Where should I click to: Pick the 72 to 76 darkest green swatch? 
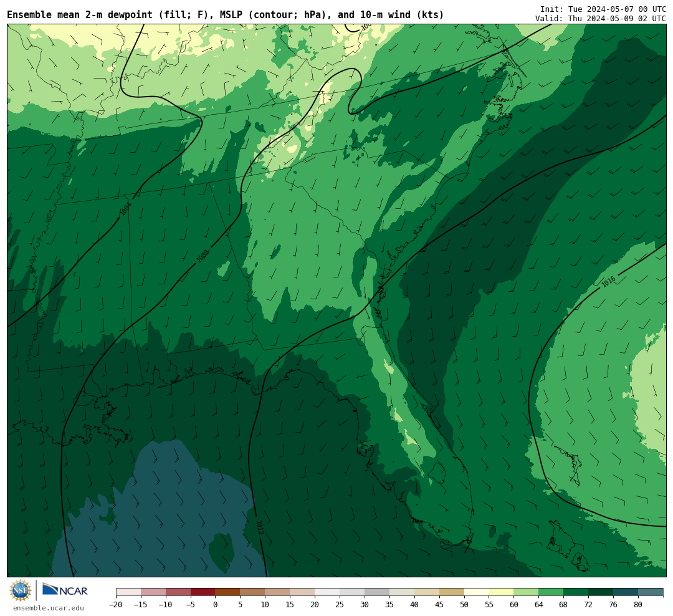(601, 592)
